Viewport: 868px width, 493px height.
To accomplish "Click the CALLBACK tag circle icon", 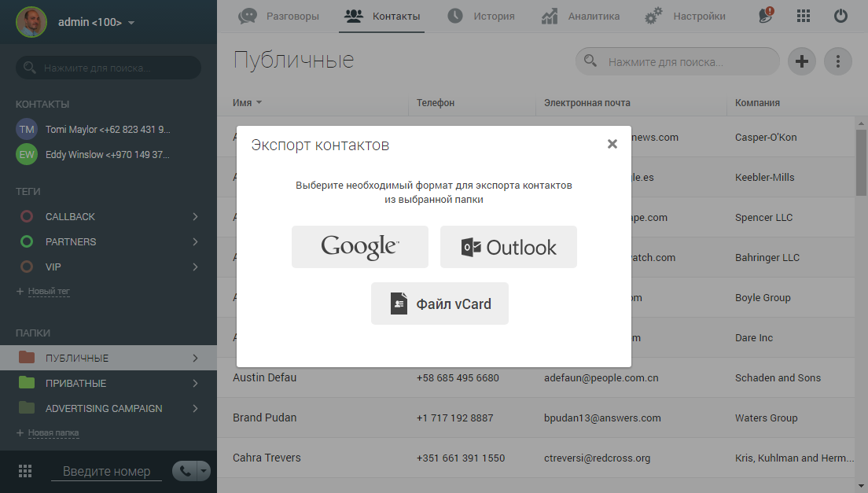I will pos(27,216).
